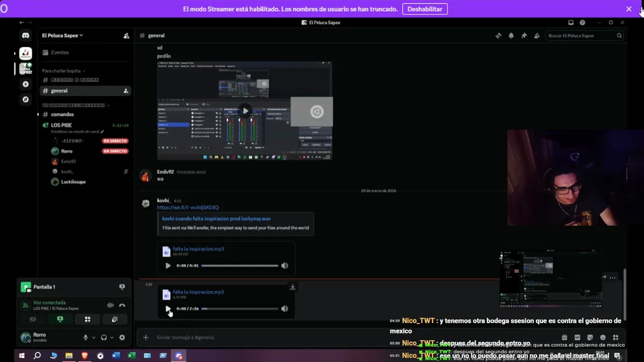Click first falta la inspiracion.mp3 filename
This screenshot has width=644, height=362.
pyautogui.click(x=198, y=249)
